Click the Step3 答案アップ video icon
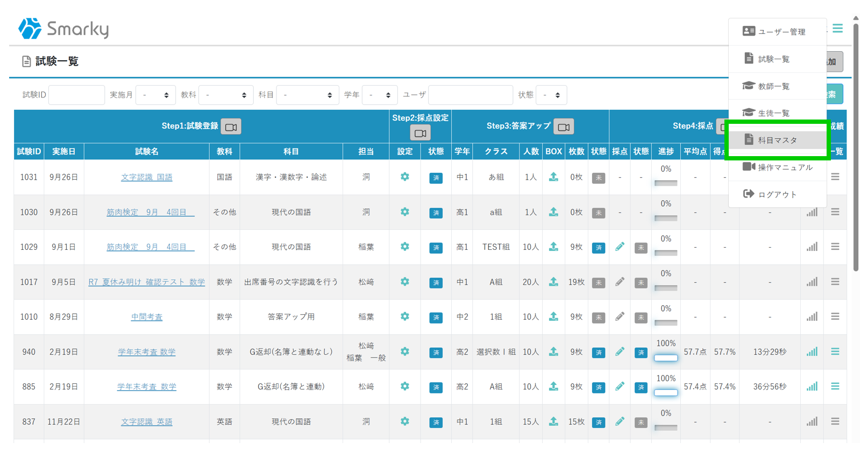The image size is (868, 456). coord(563,127)
